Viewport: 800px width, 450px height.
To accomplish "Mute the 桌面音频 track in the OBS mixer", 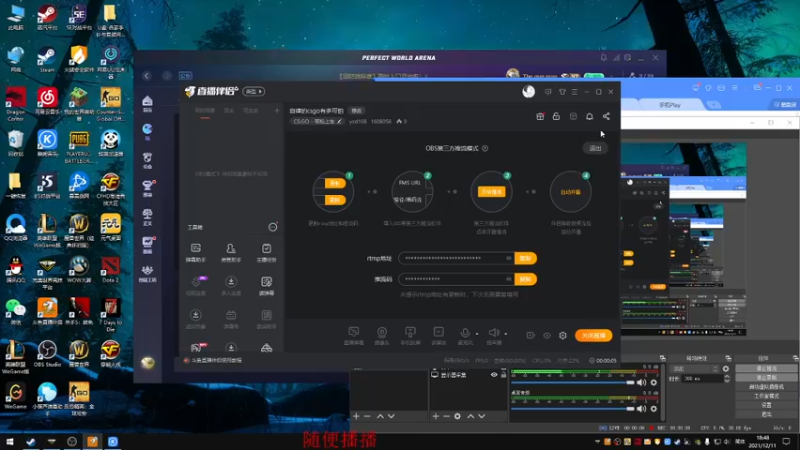I will 642,409.
